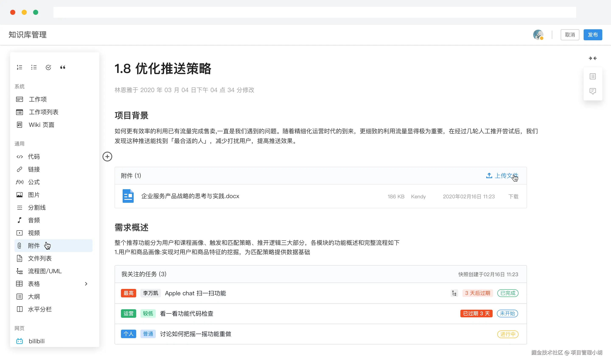
Task: Download 企业服务产品战略的思考与实践.docx via 下载
Action: point(513,196)
